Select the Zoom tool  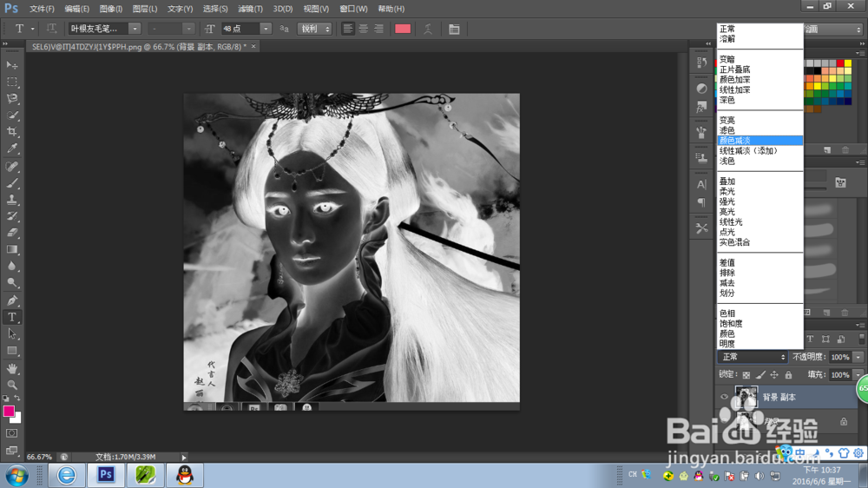point(11,385)
